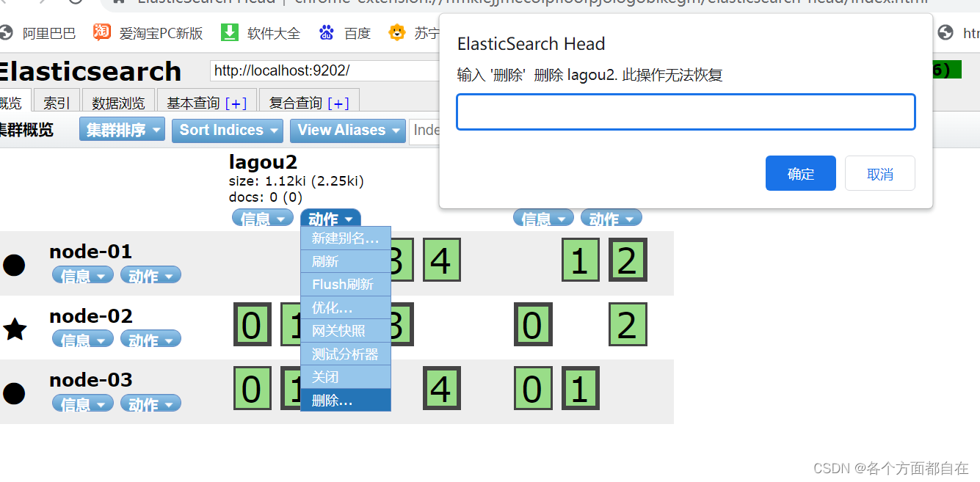
Task: Expand the second index 动作 dropdown
Action: 611,218
